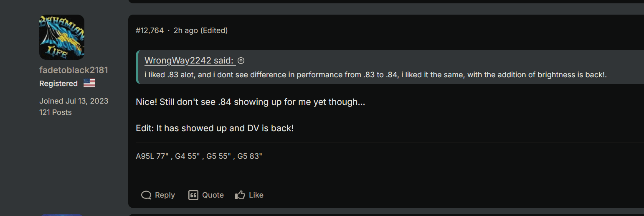Click the "Edit: It has showed up" line
The image size is (644, 216).
215,128
